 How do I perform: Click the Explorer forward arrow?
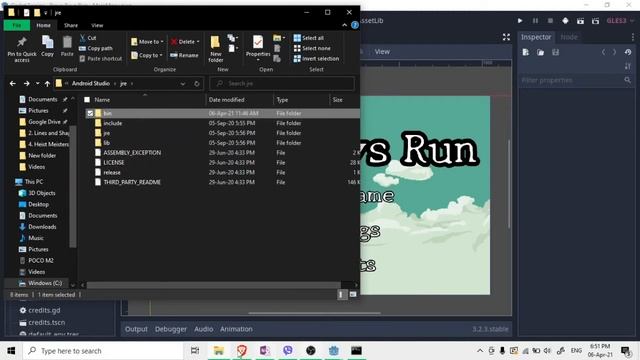(x=27, y=84)
